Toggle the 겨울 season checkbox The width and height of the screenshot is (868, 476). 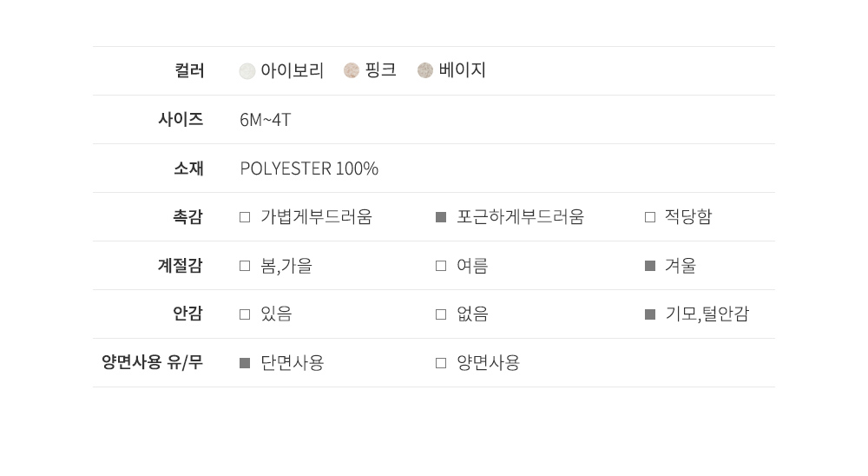pyautogui.click(x=650, y=266)
